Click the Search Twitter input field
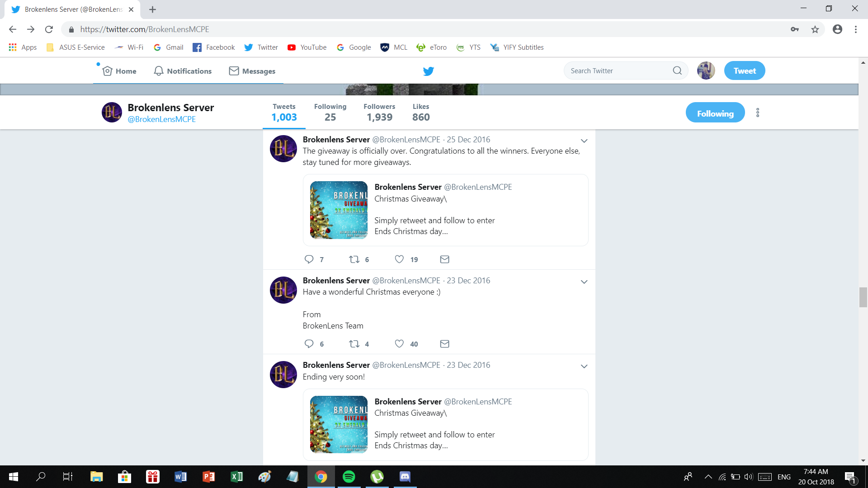Screen dimensions: 868x488 pyautogui.click(x=619, y=70)
